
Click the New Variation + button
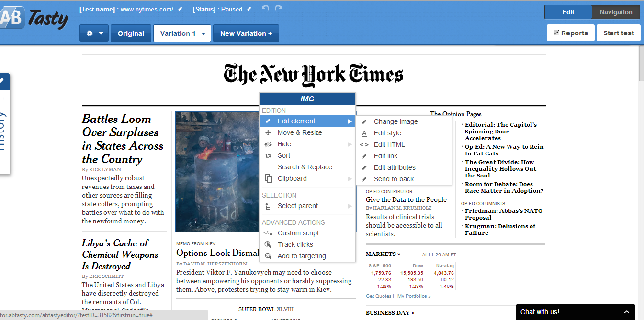point(246,33)
